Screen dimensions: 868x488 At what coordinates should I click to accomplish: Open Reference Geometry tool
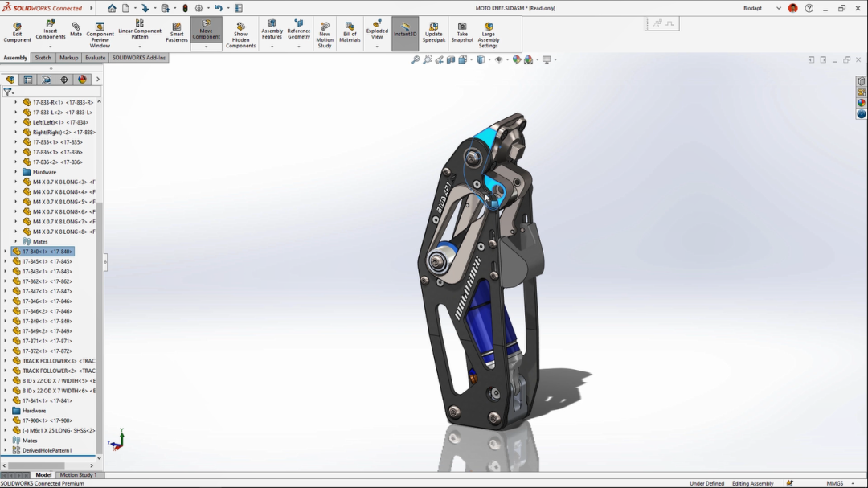[299, 30]
